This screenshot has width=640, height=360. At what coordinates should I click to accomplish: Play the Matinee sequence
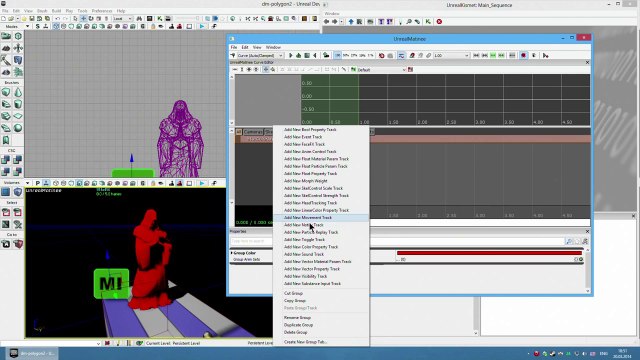pyautogui.click(x=290, y=56)
